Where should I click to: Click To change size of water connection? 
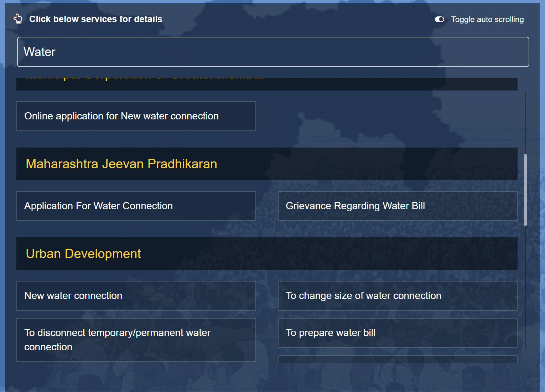tap(398, 296)
